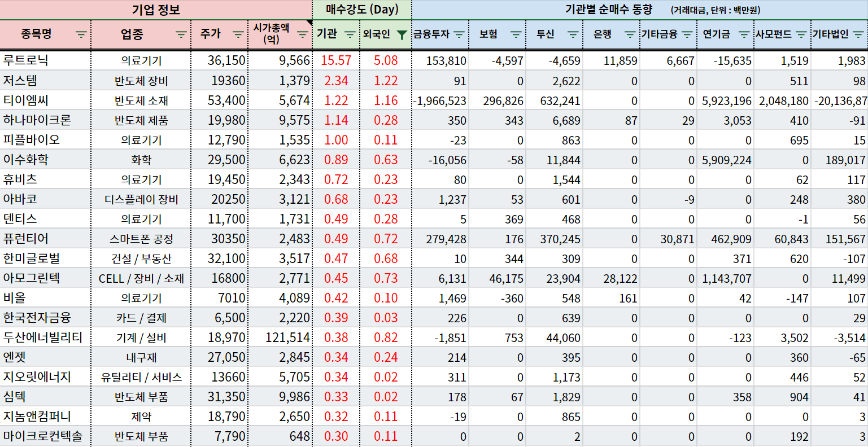Image resolution: width=868 pixels, height=447 pixels.
Task: Click the 디스플레이 장비 sector cell
Action: 141,199
